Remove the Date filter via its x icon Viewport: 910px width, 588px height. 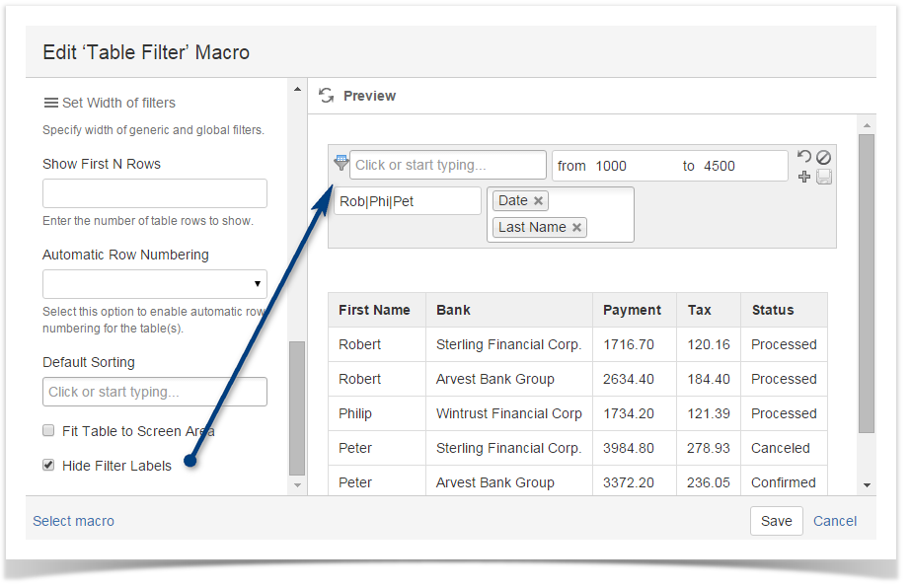coord(536,199)
